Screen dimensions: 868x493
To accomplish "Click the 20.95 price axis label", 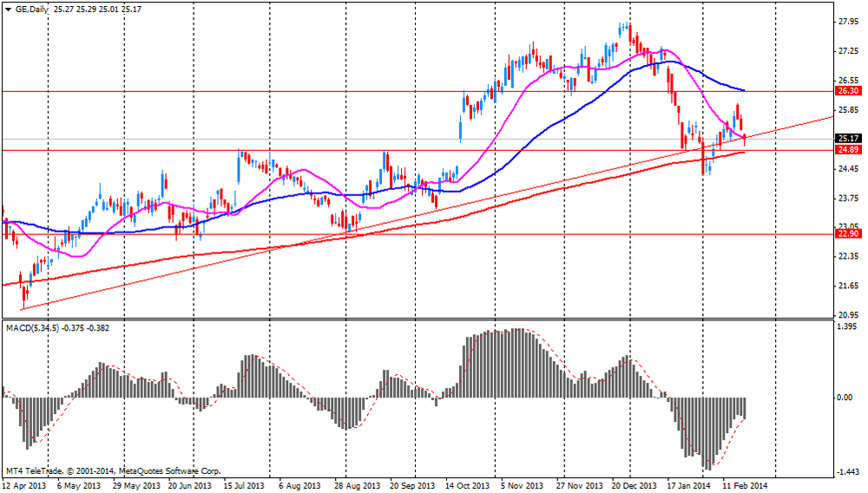I will pos(849,315).
